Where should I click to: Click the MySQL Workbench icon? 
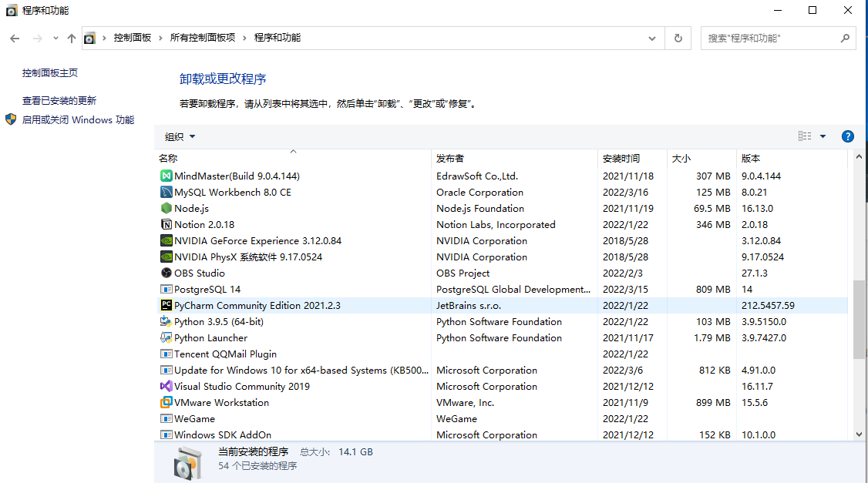coord(166,192)
